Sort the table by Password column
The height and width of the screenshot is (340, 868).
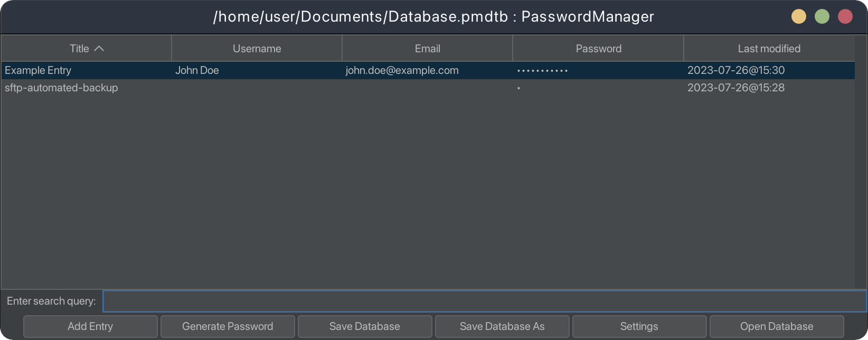point(598,49)
